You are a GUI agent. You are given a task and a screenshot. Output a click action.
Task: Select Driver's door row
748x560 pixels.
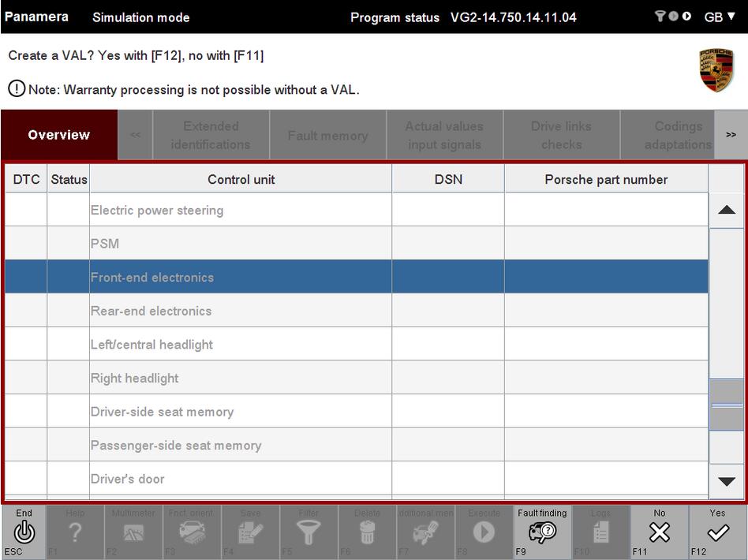coord(357,479)
